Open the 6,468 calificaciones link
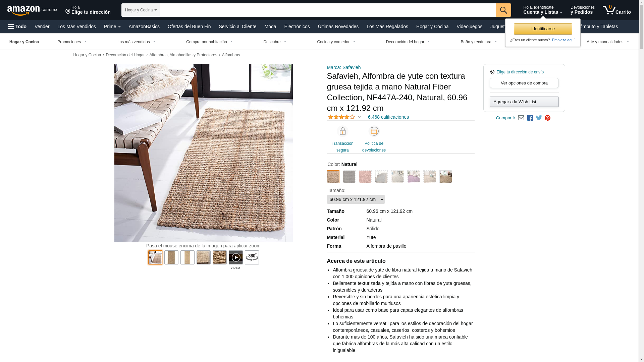644x362 pixels. pos(388,117)
